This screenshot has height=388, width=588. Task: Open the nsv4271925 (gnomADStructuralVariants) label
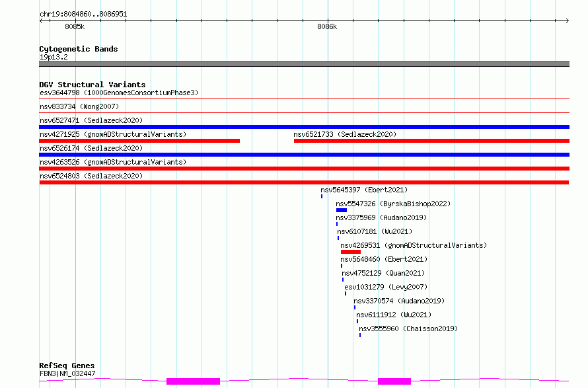113,134
